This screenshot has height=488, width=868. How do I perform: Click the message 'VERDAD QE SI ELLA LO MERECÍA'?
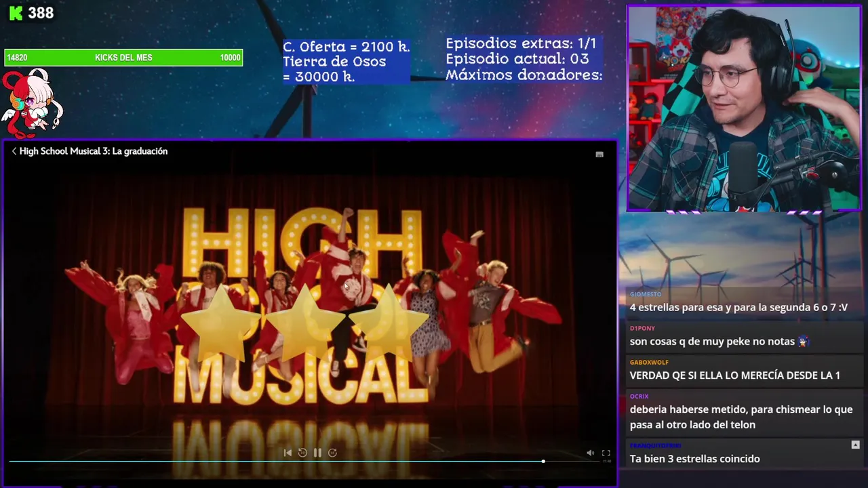734,375
